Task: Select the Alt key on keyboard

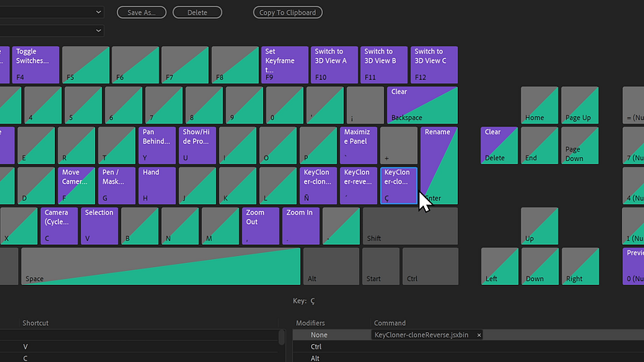Action: 331,266
